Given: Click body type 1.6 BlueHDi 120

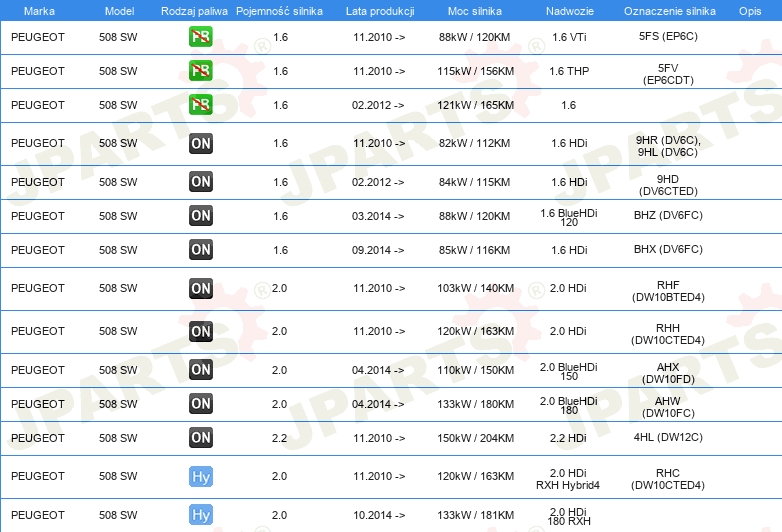Looking at the screenshot, I should click(569, 217).
